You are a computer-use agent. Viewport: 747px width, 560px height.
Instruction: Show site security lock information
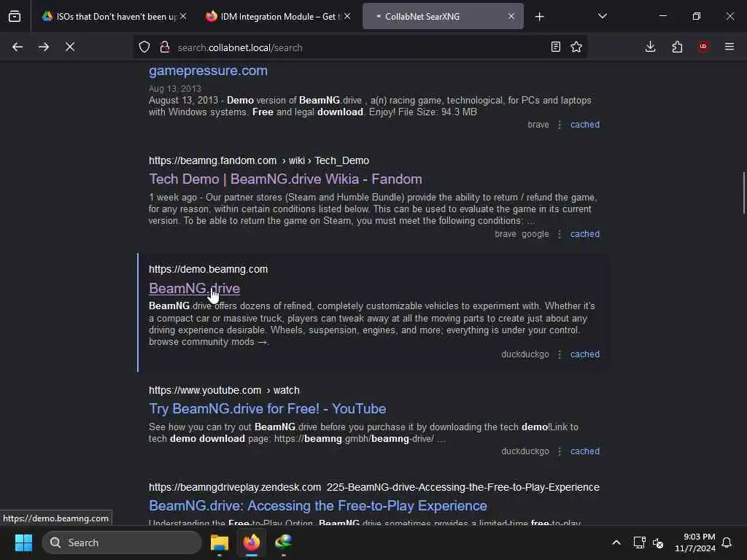pos(165,47)
